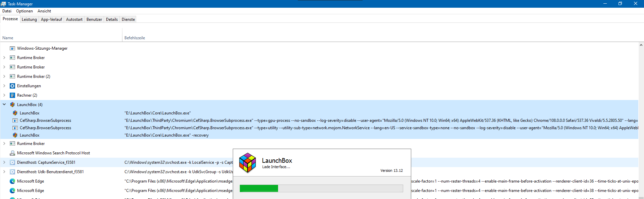Click the LaunchBox cube logo on splash screen
644x199 pixels.
248,163
